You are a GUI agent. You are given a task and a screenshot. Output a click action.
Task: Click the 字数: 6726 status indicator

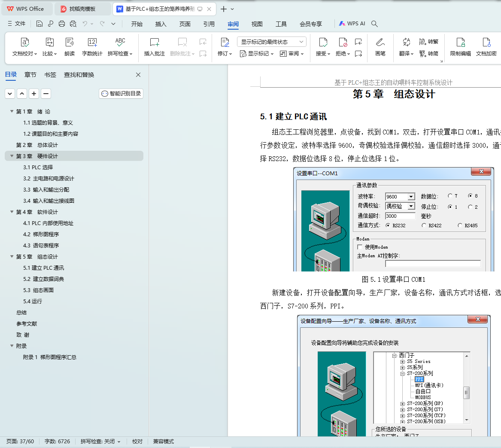pyautogui.click(x=57, y=442)
